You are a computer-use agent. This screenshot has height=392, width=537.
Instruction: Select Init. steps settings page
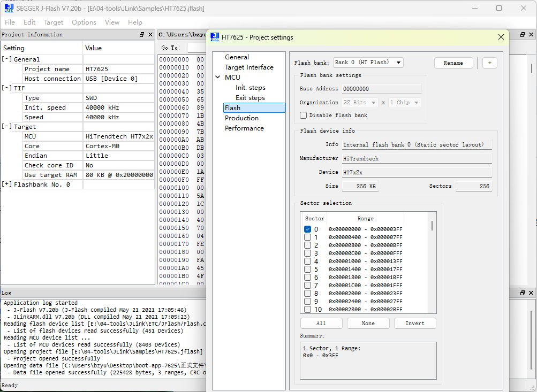point(251,88)
